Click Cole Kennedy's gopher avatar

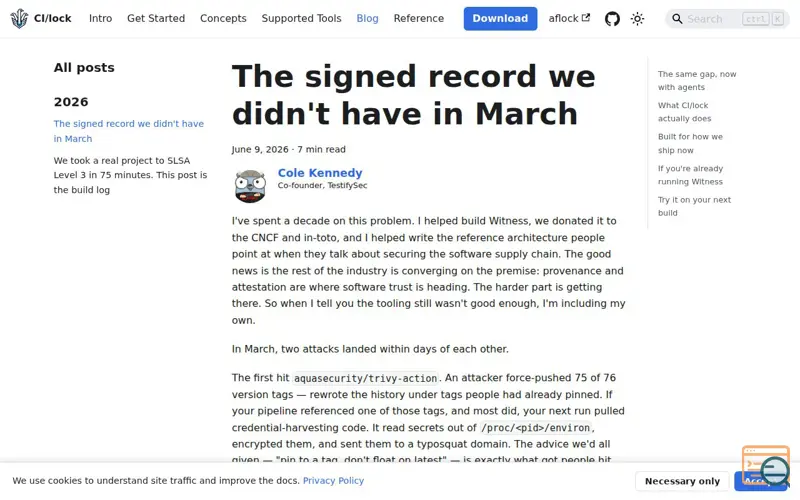250,186
